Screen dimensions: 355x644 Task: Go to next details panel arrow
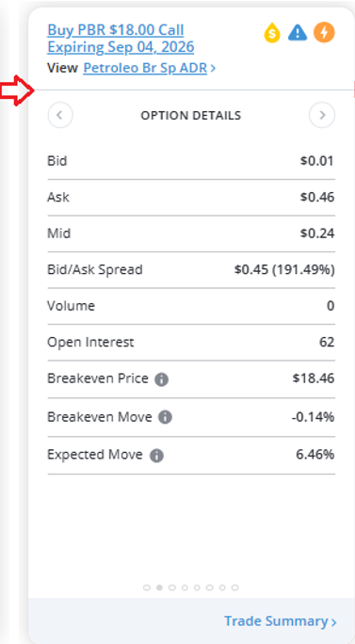tap(322, 116)
